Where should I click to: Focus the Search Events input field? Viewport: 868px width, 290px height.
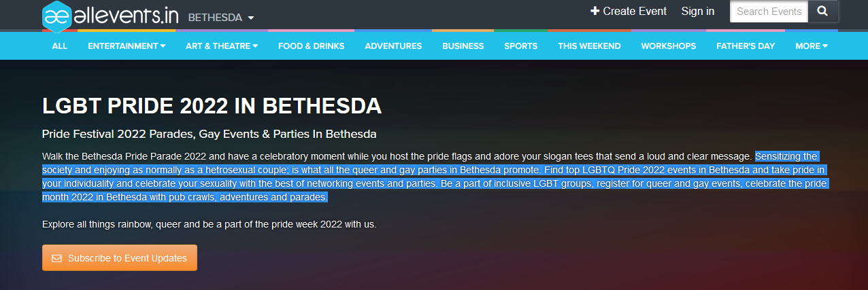click(x=768, y=11)
